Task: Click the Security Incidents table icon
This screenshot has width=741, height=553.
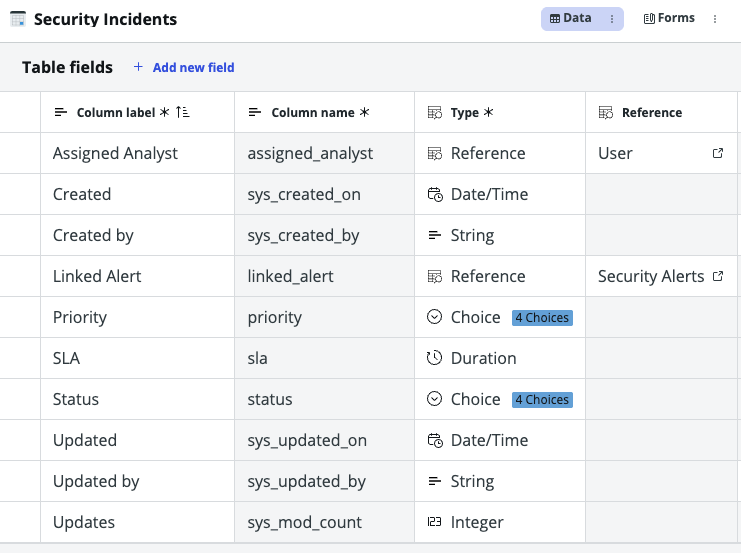Action: [x=18, y=19]
